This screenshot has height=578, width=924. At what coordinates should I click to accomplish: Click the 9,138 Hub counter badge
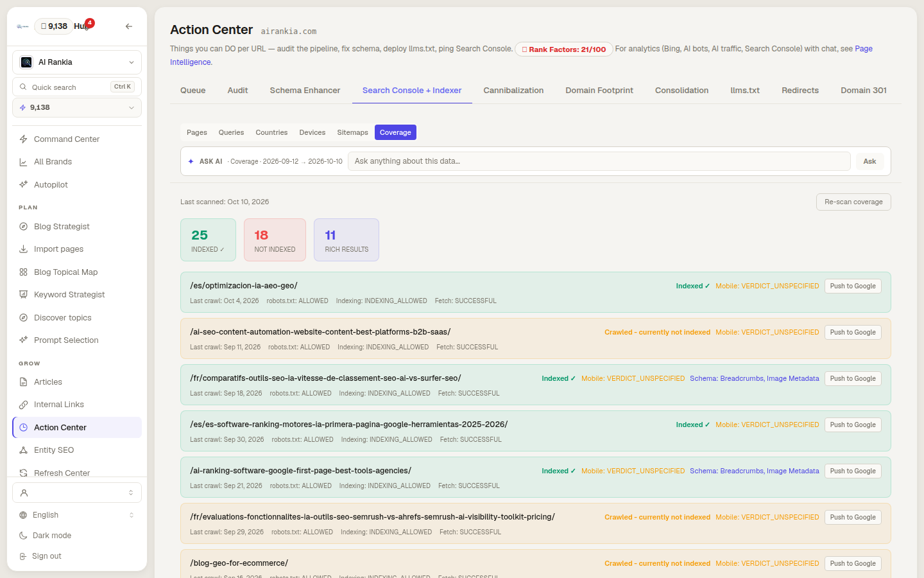pyautogui.click(x=53, y=26)
